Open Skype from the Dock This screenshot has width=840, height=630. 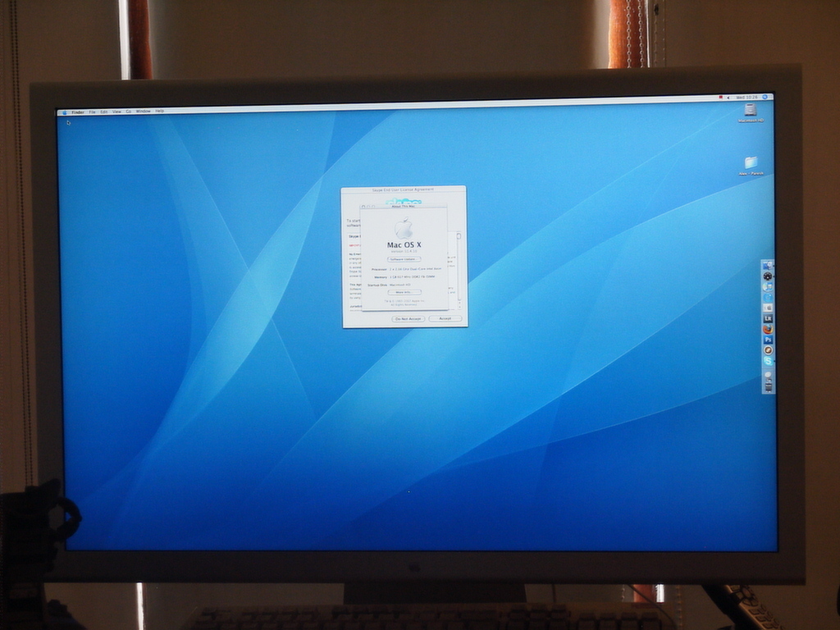[x=768, y=362]
